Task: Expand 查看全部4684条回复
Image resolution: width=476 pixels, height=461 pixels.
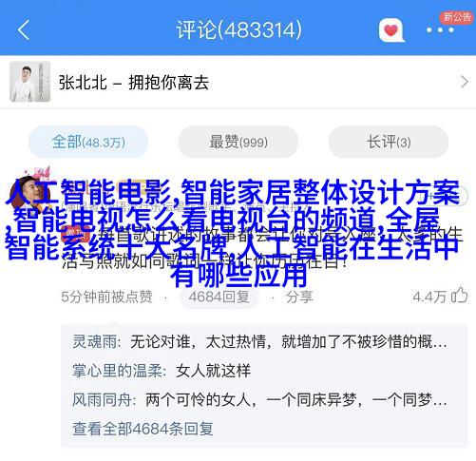Action: pyautogui.click(x=143, y=429)
